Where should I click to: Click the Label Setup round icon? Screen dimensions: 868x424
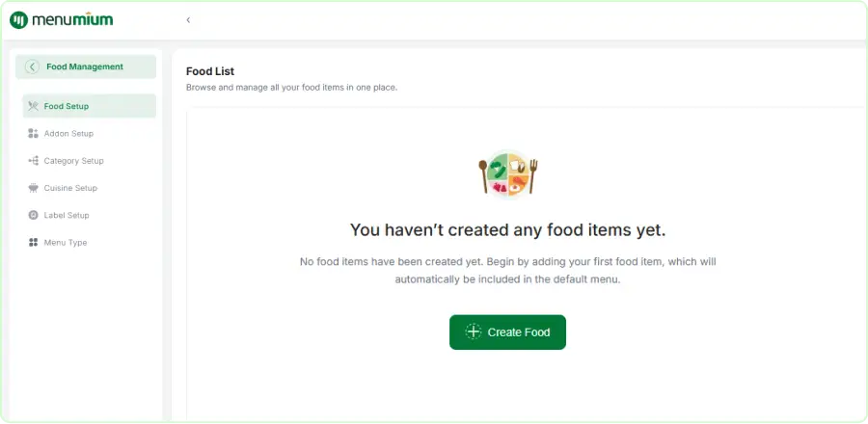coord(33,215)
